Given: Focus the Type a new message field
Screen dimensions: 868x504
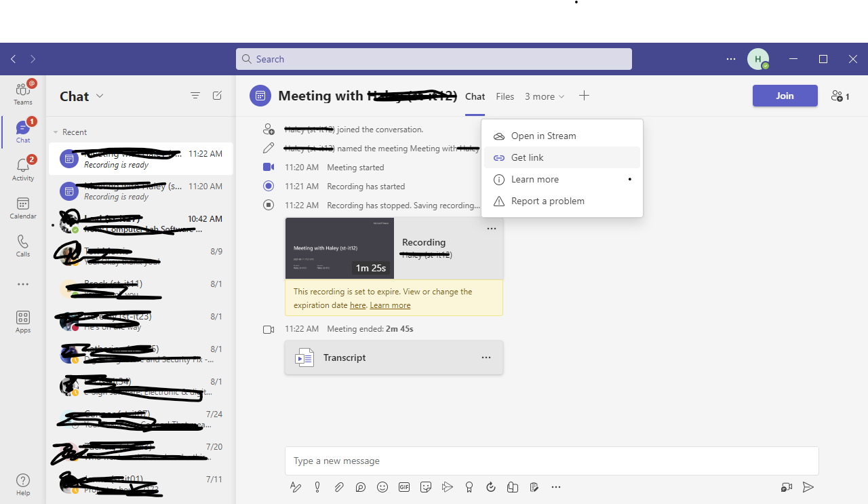Looking at the screenshot, I should pos(551,461).
